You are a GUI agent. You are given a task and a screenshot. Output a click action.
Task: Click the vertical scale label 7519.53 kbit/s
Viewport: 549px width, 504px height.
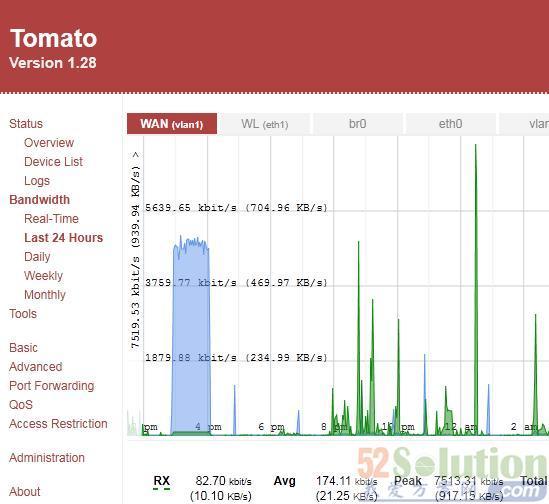tap(135, 250)
